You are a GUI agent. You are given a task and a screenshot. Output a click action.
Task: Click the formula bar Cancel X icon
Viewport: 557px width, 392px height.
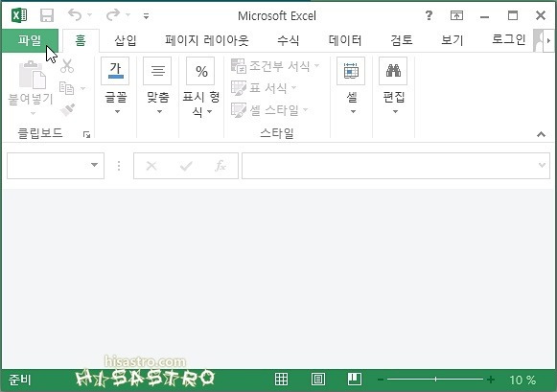[x=151, y=166]
